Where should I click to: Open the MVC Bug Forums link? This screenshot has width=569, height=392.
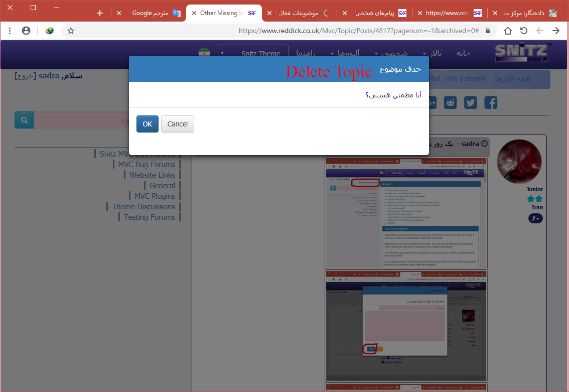coord(147,165)
